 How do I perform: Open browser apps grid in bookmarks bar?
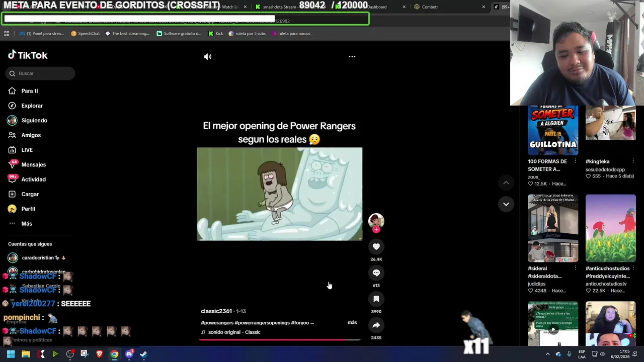7,34
